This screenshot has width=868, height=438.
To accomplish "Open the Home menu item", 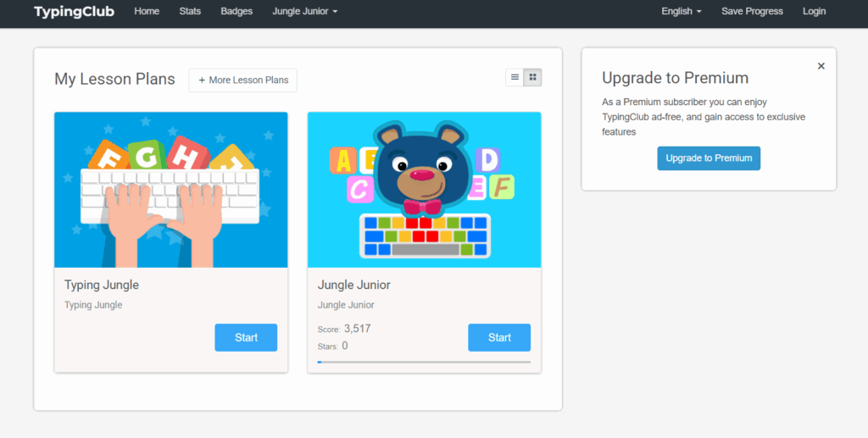I will coord(147,11).
